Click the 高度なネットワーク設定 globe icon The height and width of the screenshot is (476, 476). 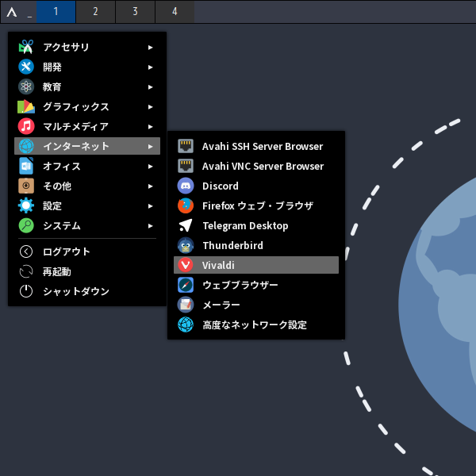[x=186, y=324]
